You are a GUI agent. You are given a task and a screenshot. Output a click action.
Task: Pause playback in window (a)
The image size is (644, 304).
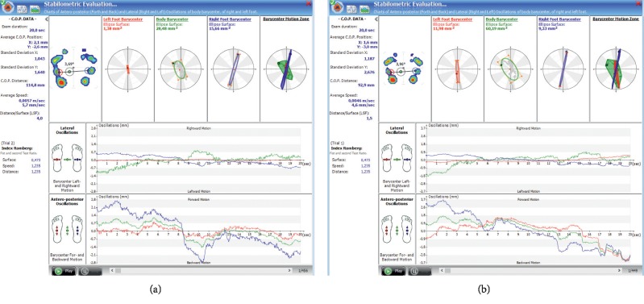click(x=89, y=271)
